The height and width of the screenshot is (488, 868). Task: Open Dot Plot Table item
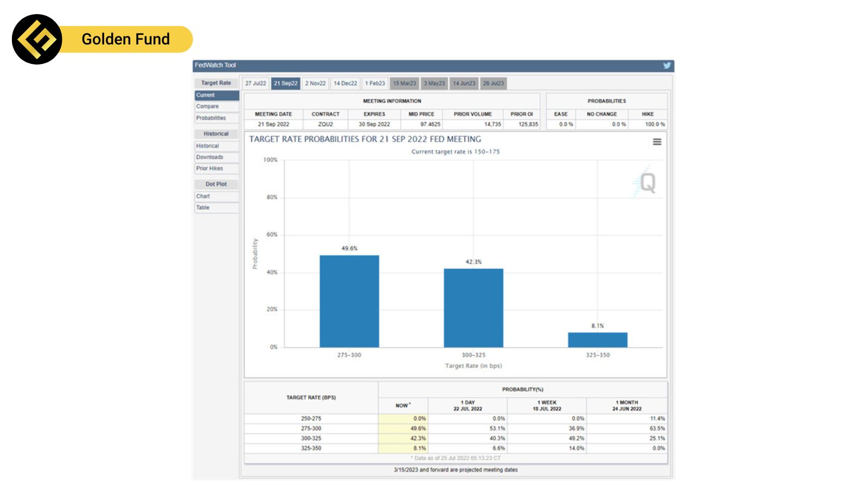click(x=216, y=208)
